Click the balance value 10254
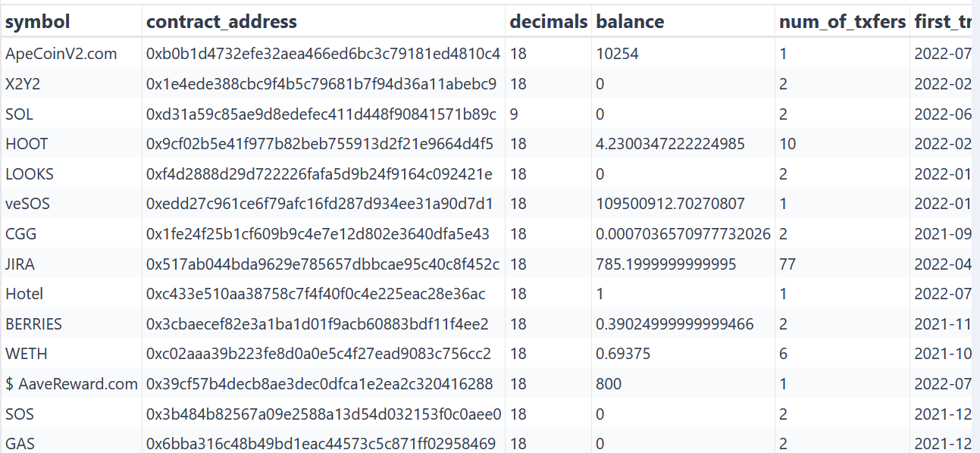The image size is (980, 453). click(618, 54)
